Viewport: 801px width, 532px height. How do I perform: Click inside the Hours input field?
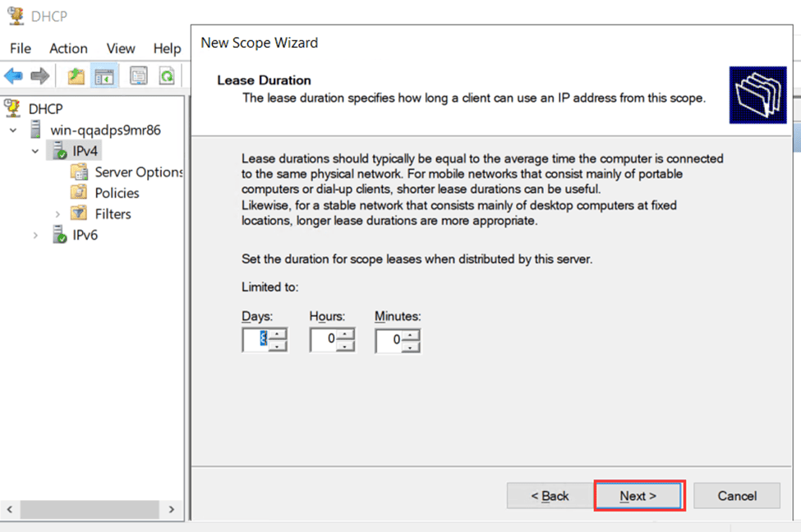[324, 339]
